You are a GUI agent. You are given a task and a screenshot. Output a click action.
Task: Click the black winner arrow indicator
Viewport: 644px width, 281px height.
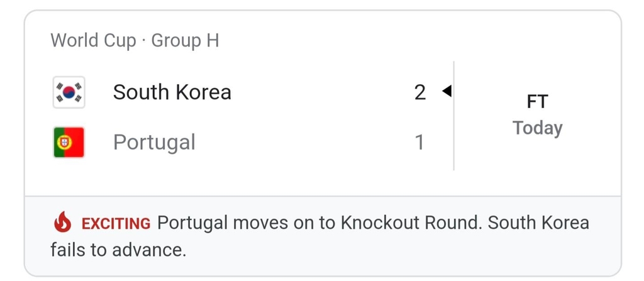(x=447, y=91)
